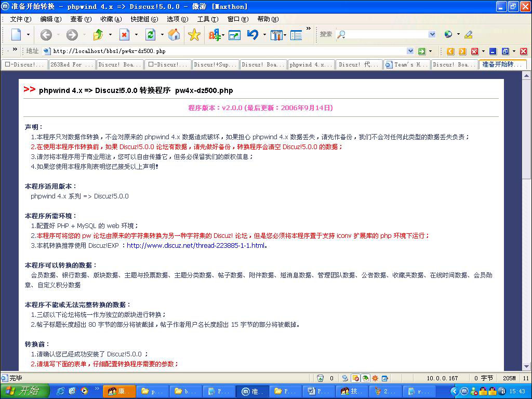The image size is (532, 399).
Task: Click the green Up-level arrow icon
Action: [98, 35]
